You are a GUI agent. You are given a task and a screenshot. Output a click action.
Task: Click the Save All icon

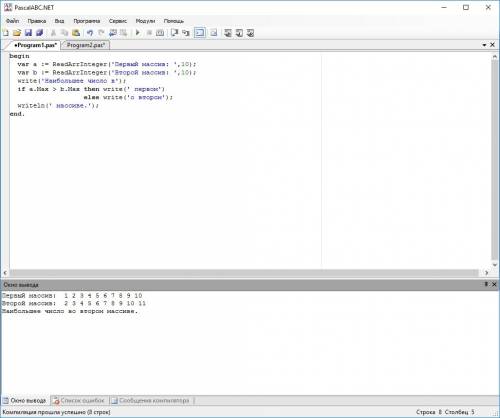pos(40,33)
